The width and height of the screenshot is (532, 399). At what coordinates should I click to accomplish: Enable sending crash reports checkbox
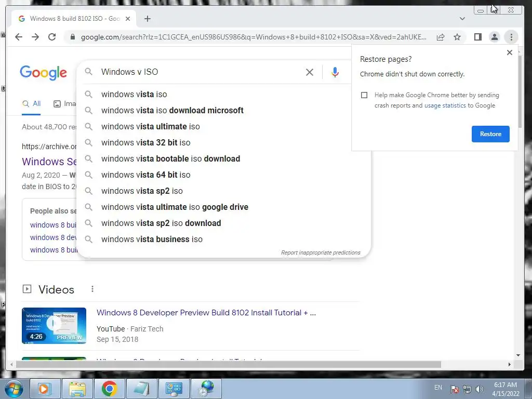(364, 95)
